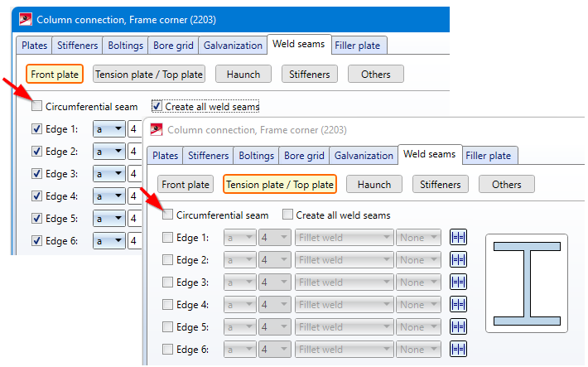This screenshot has height=367, width=588.
Task: Open the Fillet weld dropdown for Edge 1
Action: pyautogui.click(x=343, y=238)
